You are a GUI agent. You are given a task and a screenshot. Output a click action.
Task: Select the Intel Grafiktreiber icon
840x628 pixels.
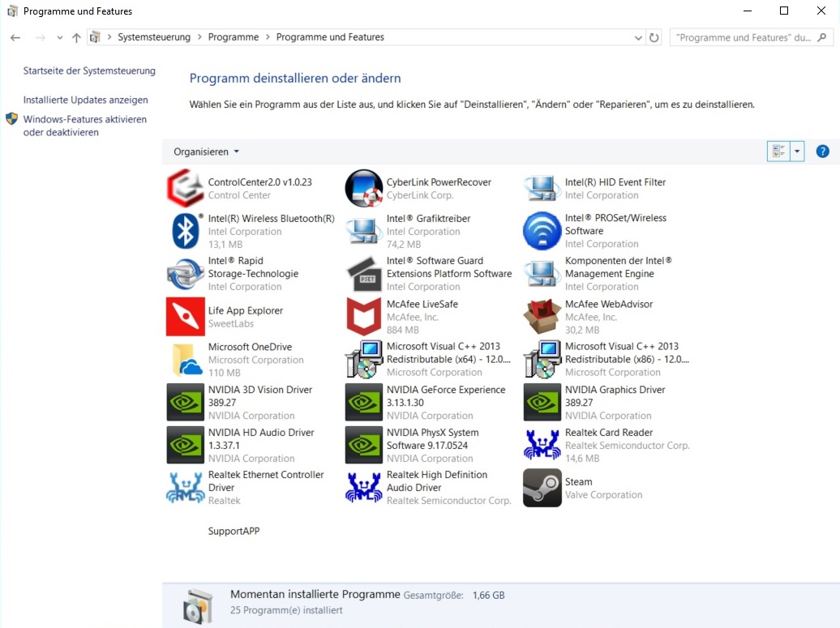(x=364, y=231)
